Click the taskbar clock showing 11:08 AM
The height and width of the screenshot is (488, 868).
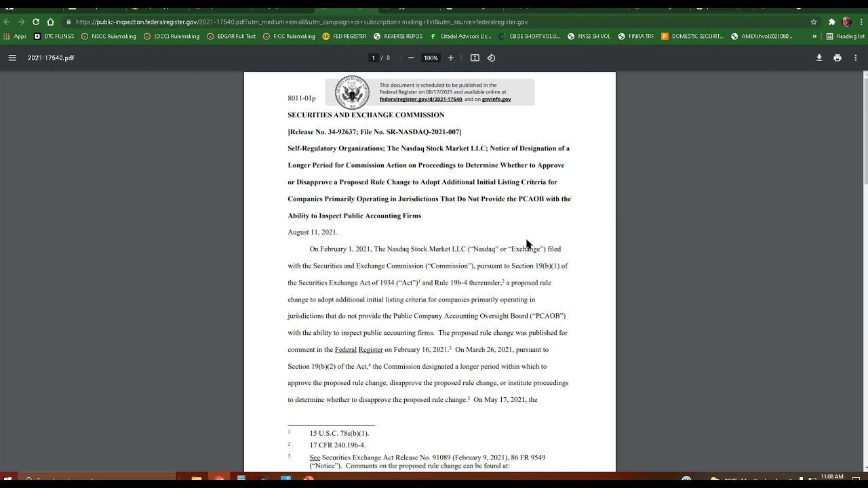(832, 477)
